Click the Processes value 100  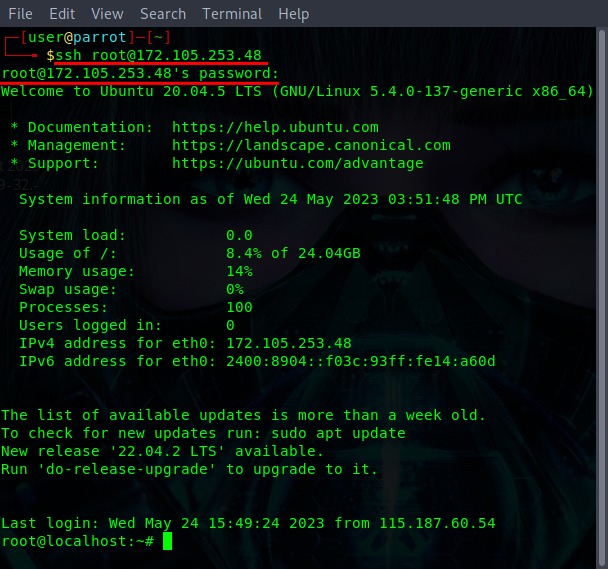(239, 307)
